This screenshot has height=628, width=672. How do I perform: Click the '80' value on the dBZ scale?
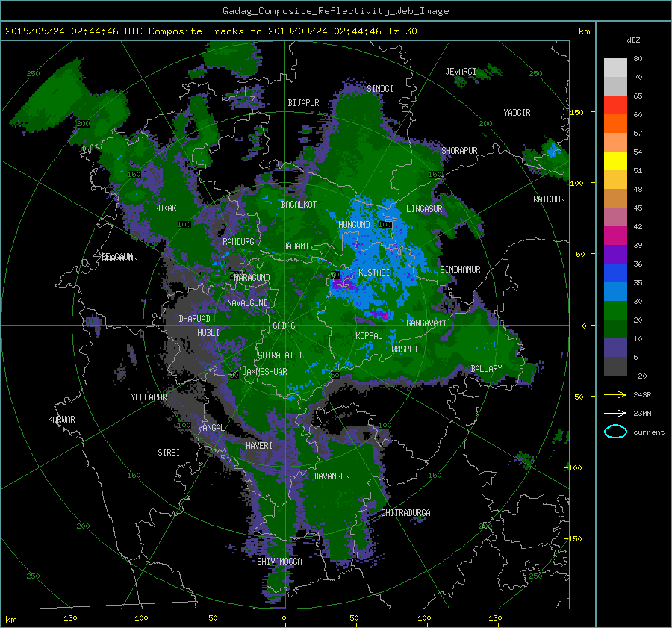click(x=638, y=59)
